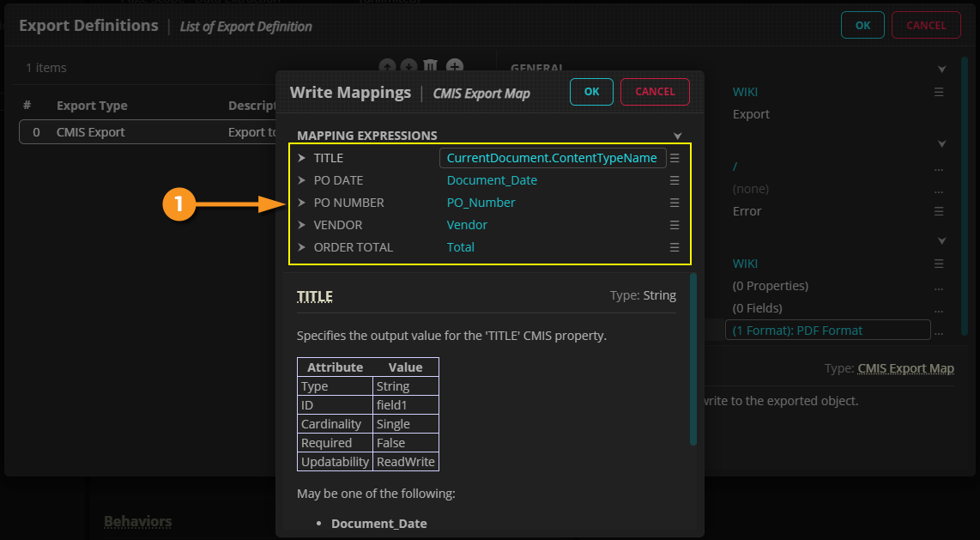
Task: Follow the CMIS Export Map type link
Action: click(905, 368)
